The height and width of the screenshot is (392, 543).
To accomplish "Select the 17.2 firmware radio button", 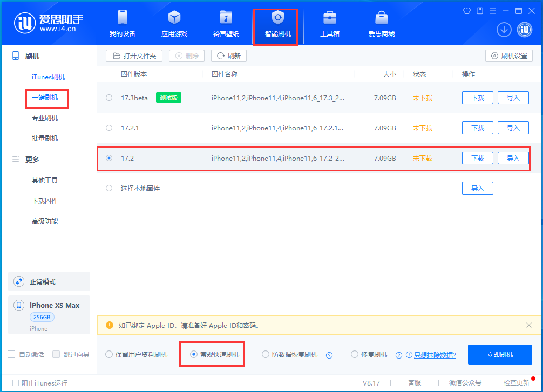I will click(109, 158).
